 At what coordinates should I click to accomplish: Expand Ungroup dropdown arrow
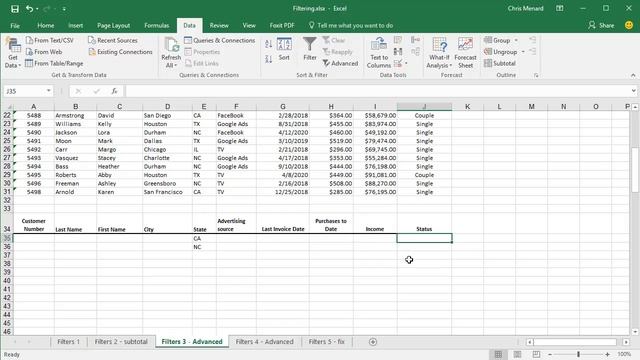(x=523, y=52)
